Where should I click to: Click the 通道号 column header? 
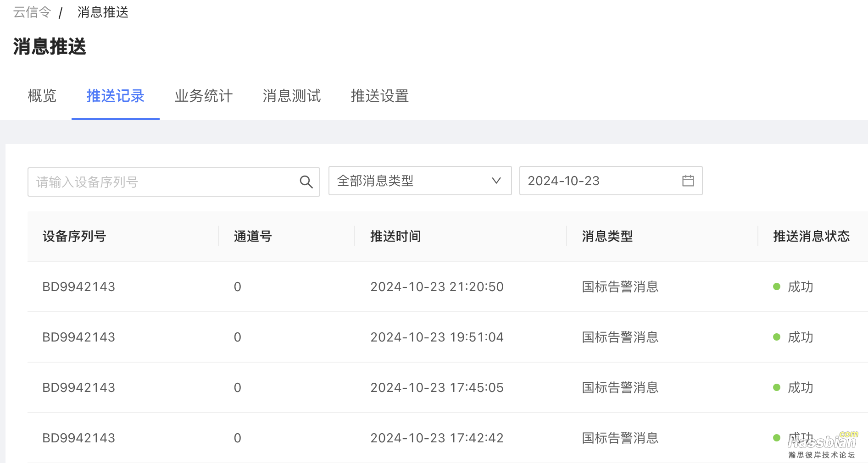click(253, 236)
